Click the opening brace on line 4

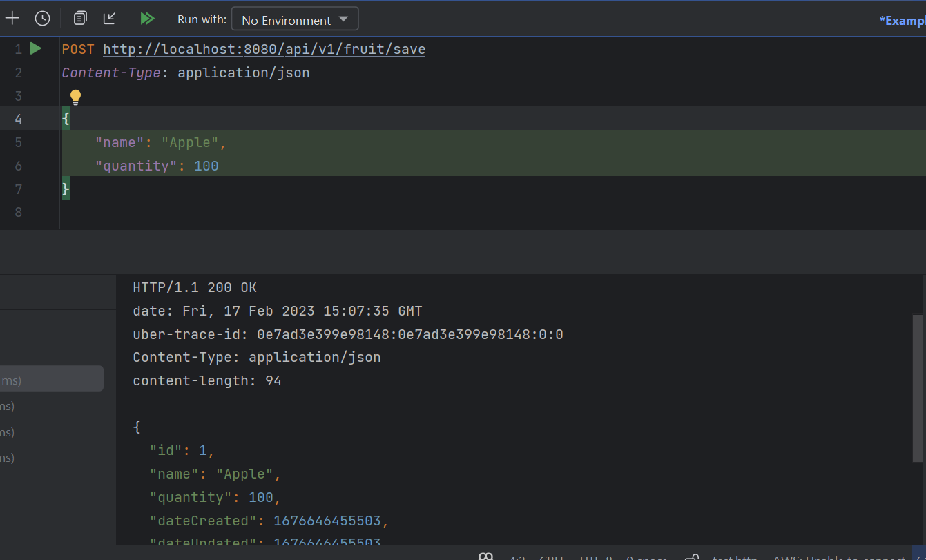pyautogui.click(x=66, y=119)
